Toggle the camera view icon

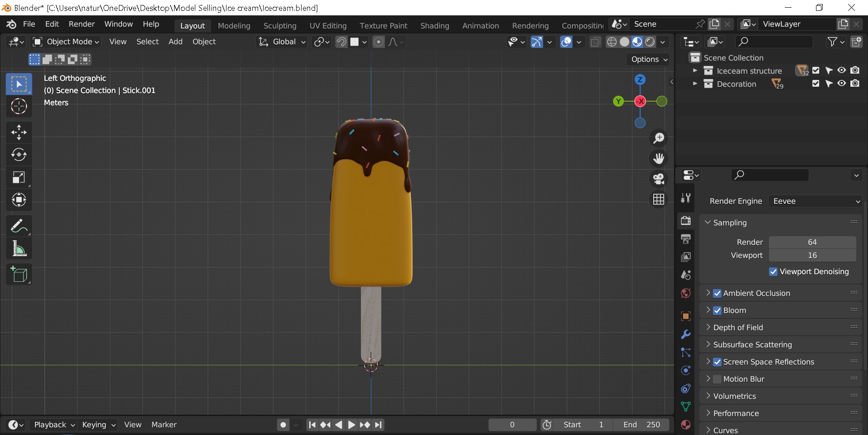click(x=659, y=179)
